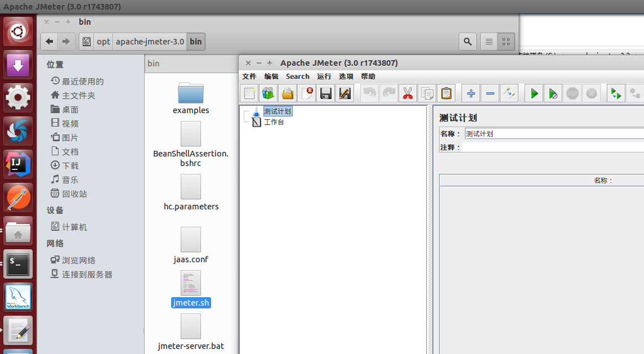Stop remote tests on all engines
This screenshot has width=644, height=354.
tap(635, 93)
